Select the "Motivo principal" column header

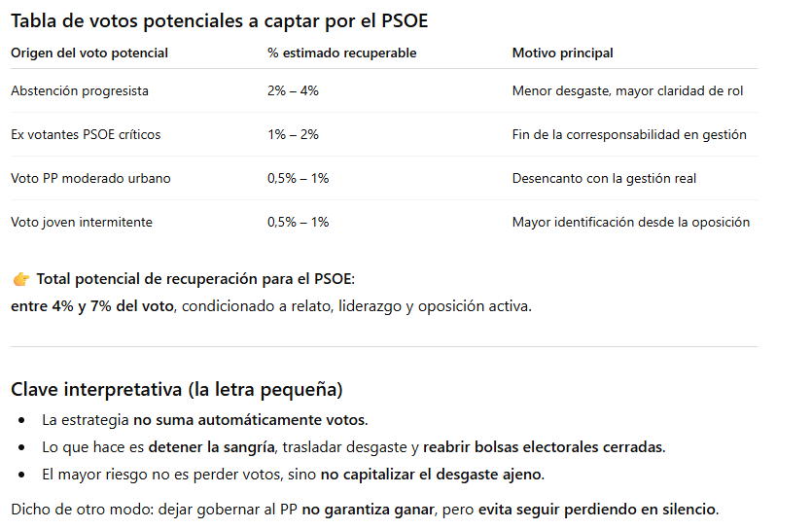[x=563, y=53]
